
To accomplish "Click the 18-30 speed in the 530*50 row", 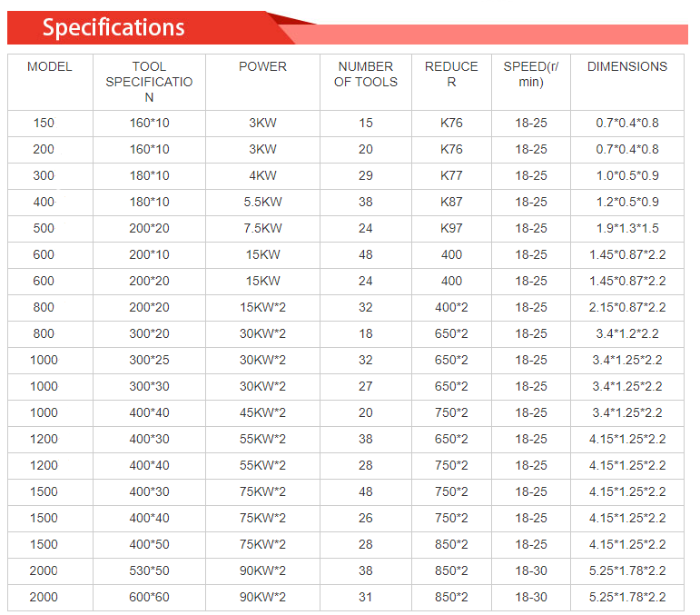I will [x=531, y=570].
